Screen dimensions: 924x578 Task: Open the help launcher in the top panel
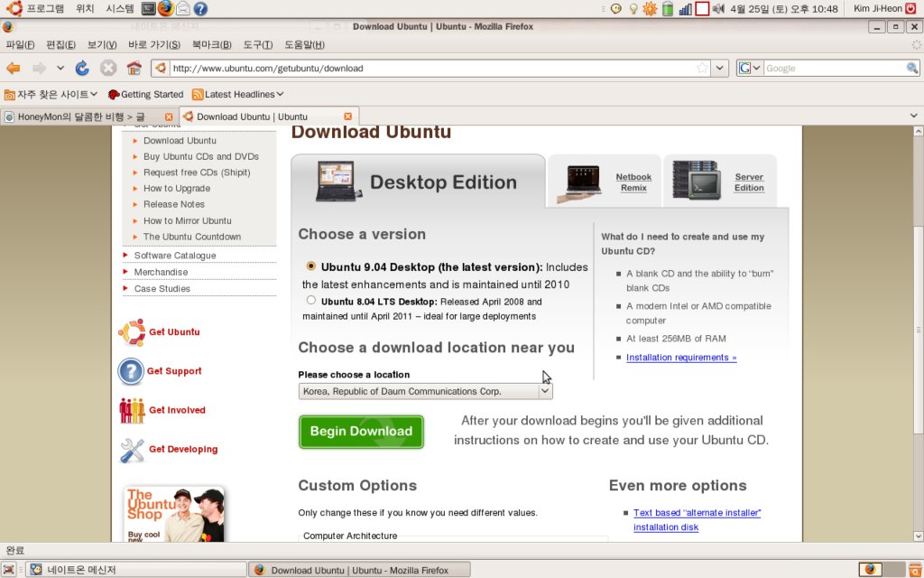click(x=200, y=8)
